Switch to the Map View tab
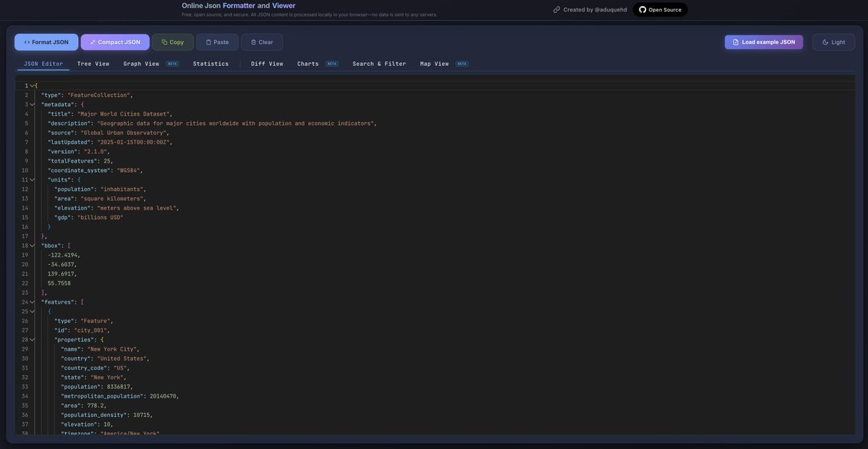 (443, 64)
